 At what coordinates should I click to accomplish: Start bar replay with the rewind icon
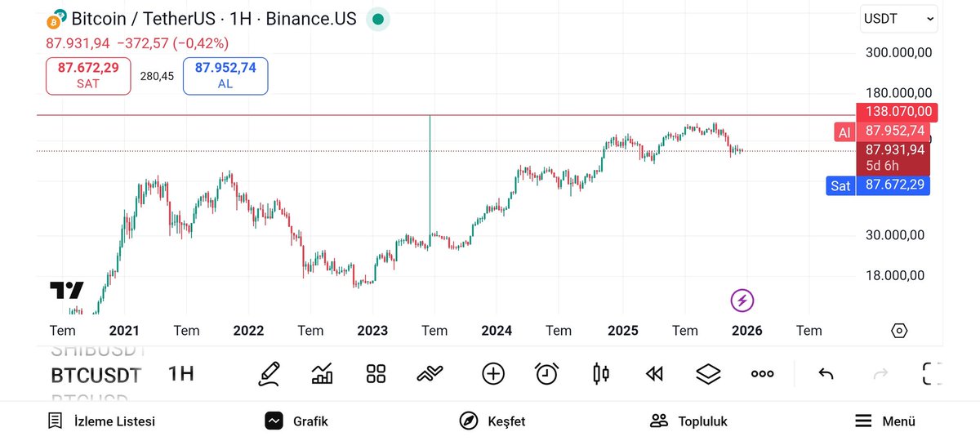point(654,374)
